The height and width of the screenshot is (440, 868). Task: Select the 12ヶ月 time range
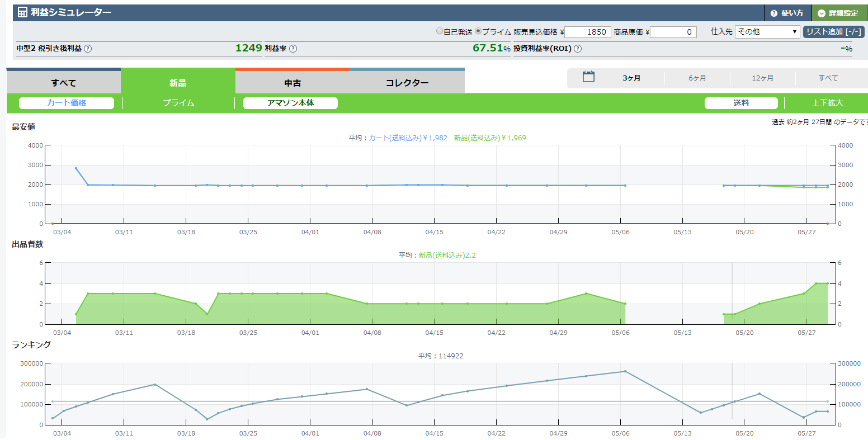[x=762, y=78]
